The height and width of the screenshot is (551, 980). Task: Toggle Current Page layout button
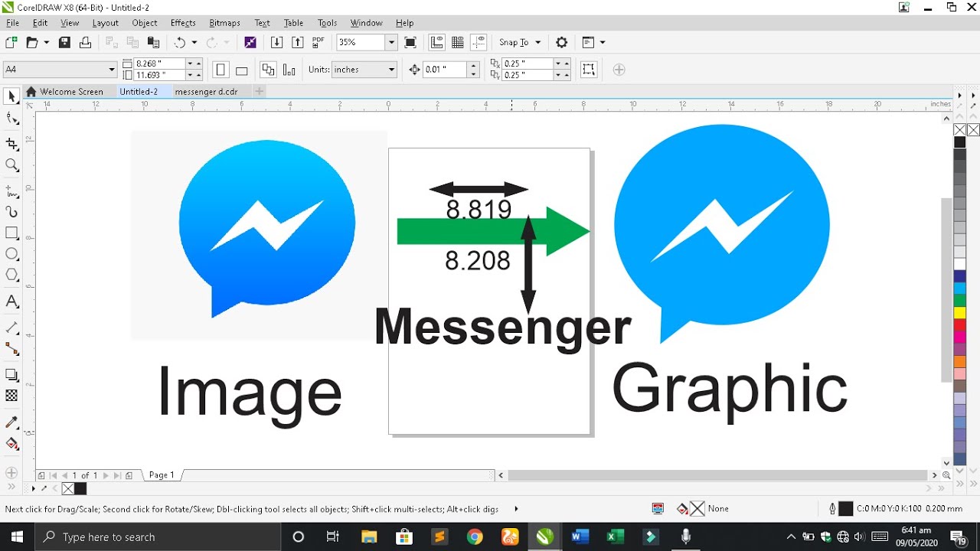(x=289, y=70)
